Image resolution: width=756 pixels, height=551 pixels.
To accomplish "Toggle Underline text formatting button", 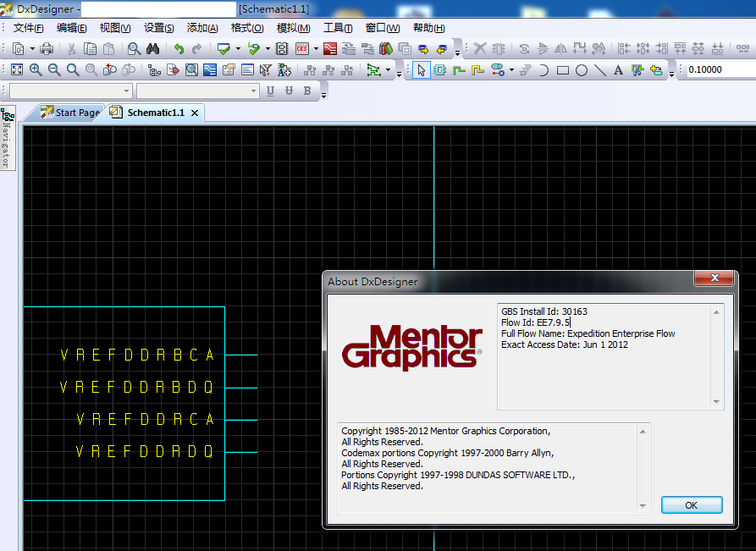I will tap(271, 91).
